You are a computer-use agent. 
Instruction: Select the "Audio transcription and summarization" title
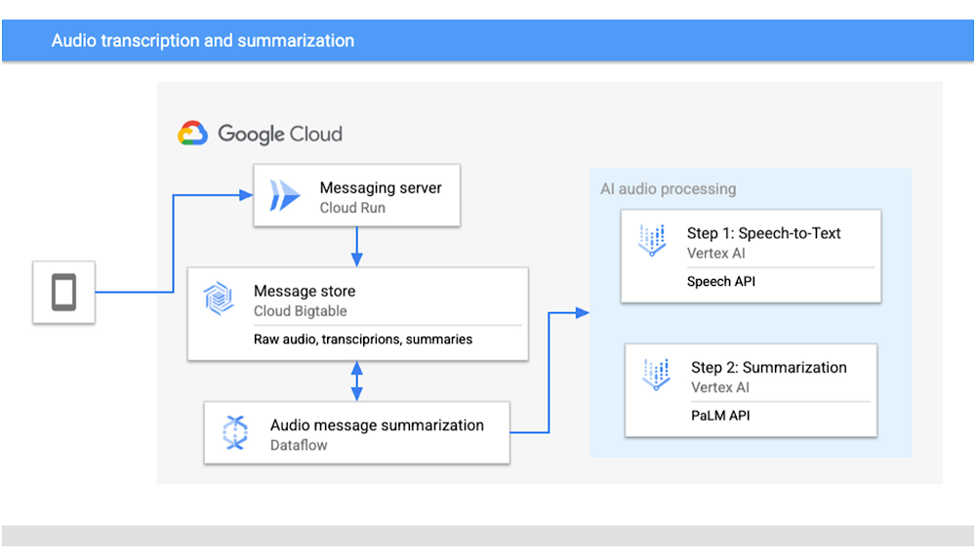point(203,40)
